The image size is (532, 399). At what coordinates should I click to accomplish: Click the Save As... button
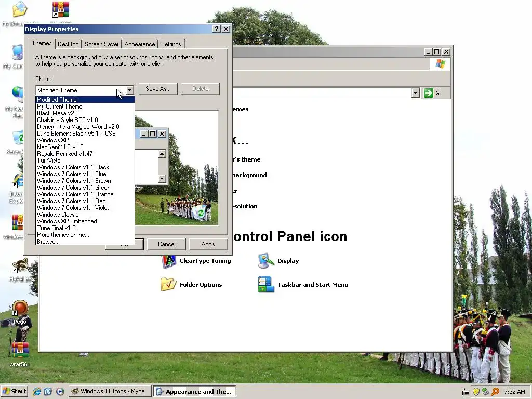(158, 89)
